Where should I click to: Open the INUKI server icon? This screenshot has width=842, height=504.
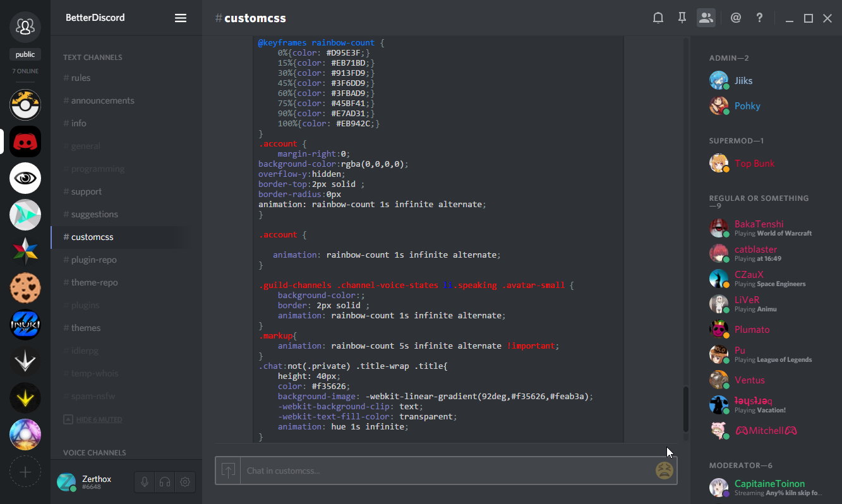pyautogui.click(x=25, y=325)
